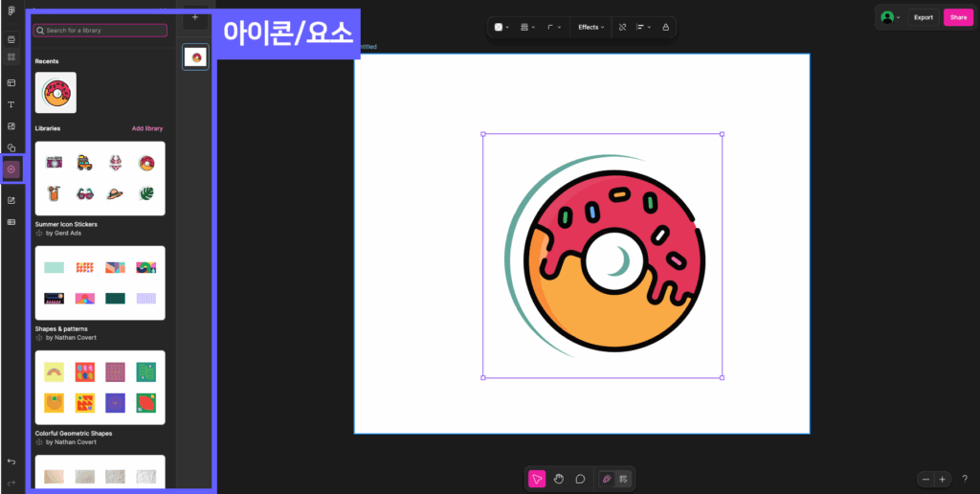Pick the orange drink sticker
Viewport: 980px width, 494px height.
click(55, 193)
